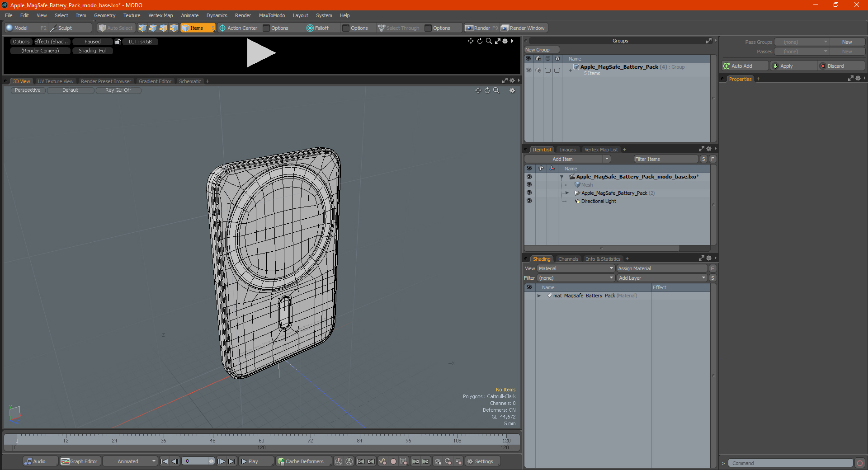Open Animated keying mode dropdown

(x=130, y=461)
